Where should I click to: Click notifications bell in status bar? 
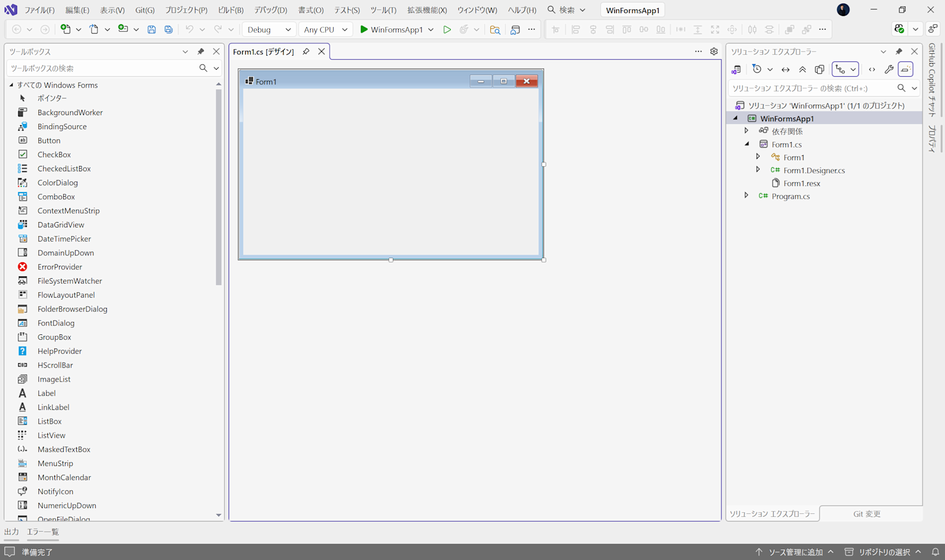[x=936, y=552]
